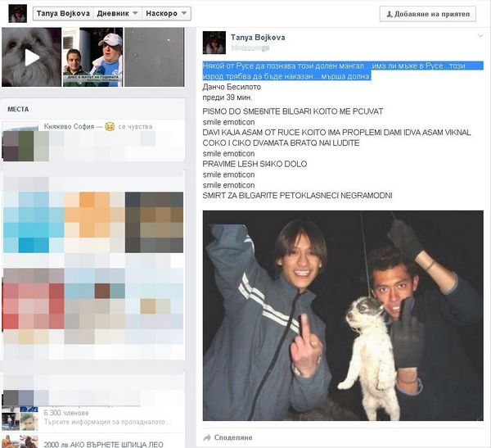Click post author's profile picture
The width and height of the screenshot is (491, 448).
tap(214, 43)
